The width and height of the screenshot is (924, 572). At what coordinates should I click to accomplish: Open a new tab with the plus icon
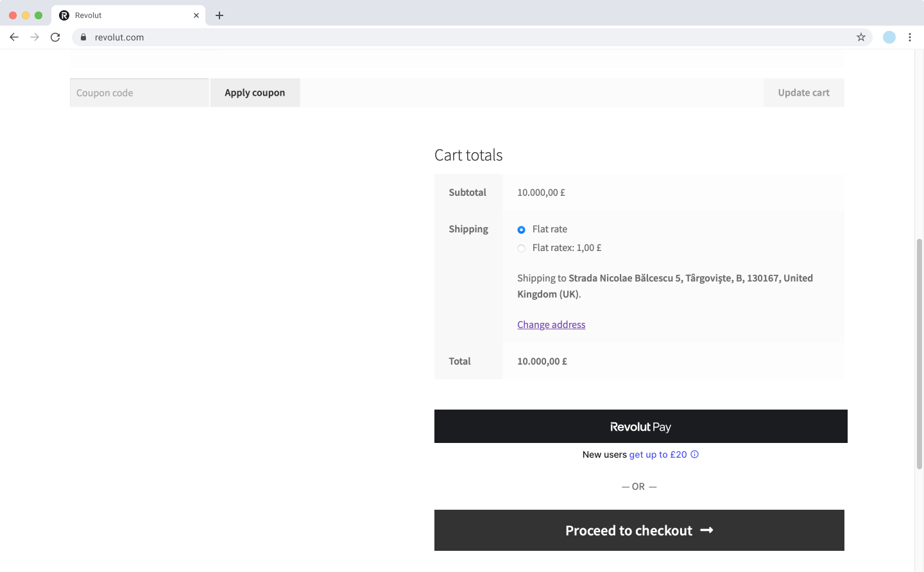click(x=219, y=15)
